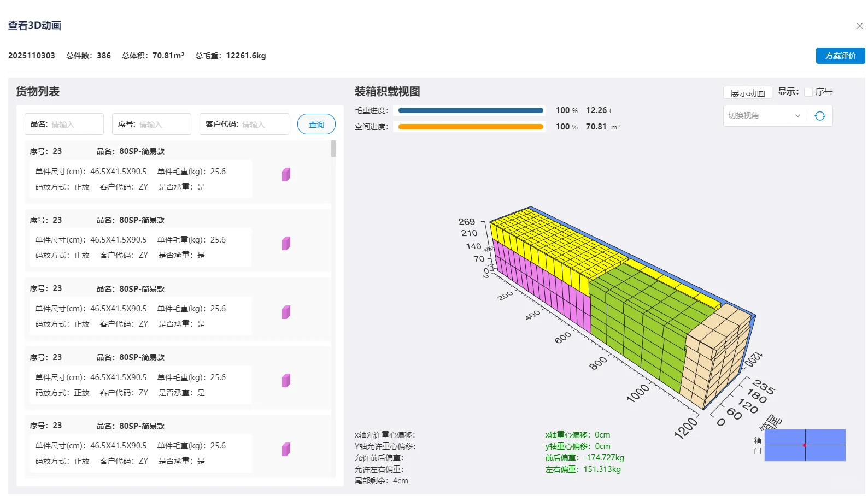
Task: Click the 尾部剩余: 4cm text
Action: tap(382, 481)
